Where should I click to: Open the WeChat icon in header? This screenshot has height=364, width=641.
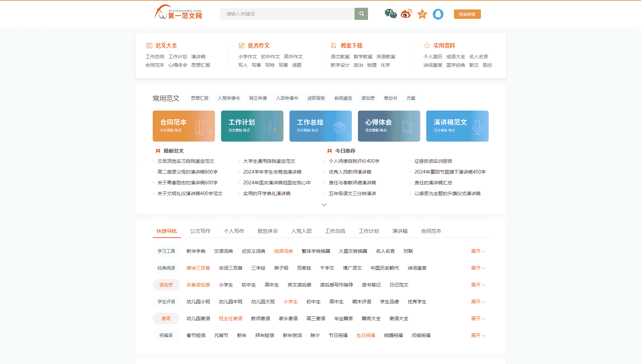pyautogui.click(x=391, y=14)
